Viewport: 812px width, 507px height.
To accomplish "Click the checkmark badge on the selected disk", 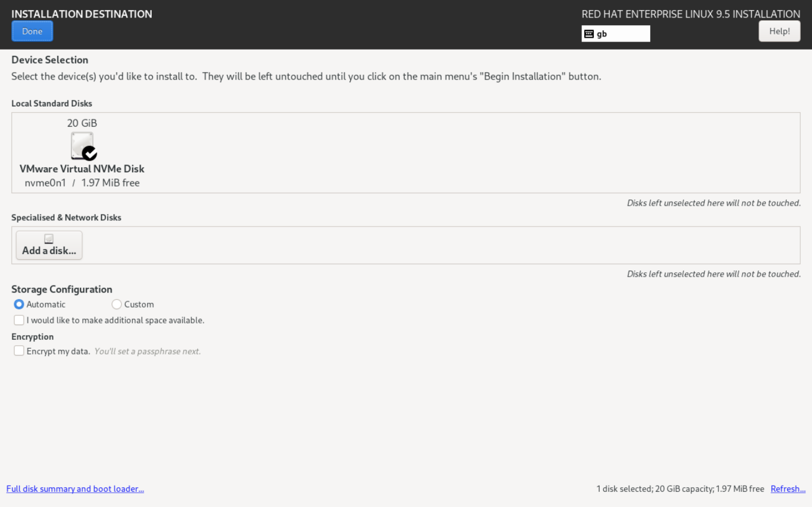I will tap(90, 154).
